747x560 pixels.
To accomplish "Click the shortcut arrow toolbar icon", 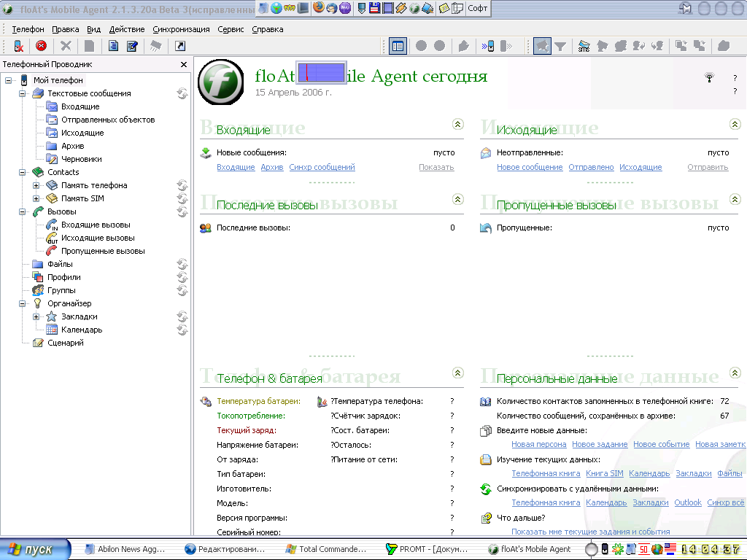I will point(180,46).
